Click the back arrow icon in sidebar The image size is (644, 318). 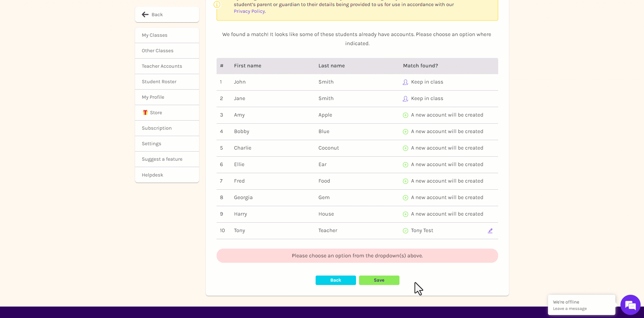pos(145,14)
